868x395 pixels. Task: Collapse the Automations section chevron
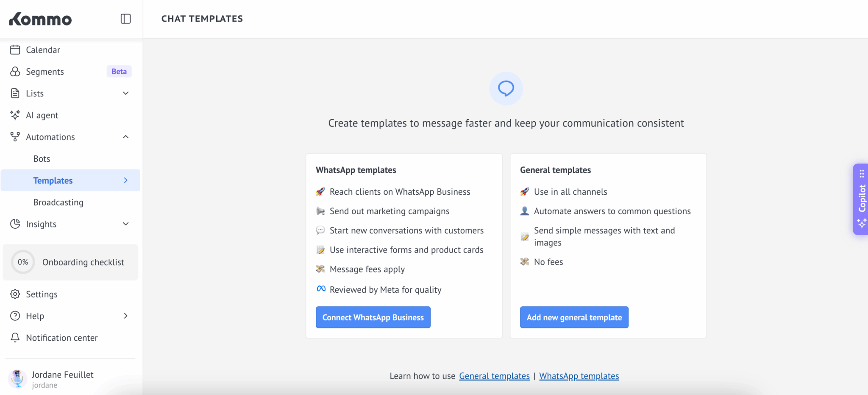point(125,137)
